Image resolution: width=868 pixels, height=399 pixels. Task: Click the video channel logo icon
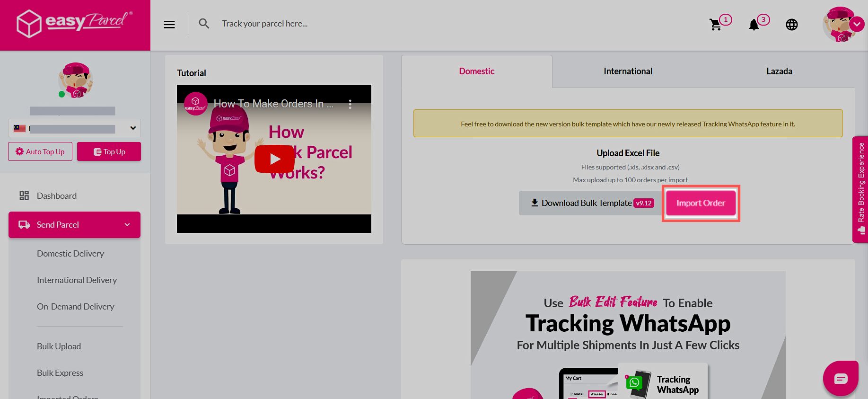click(195, 103)
